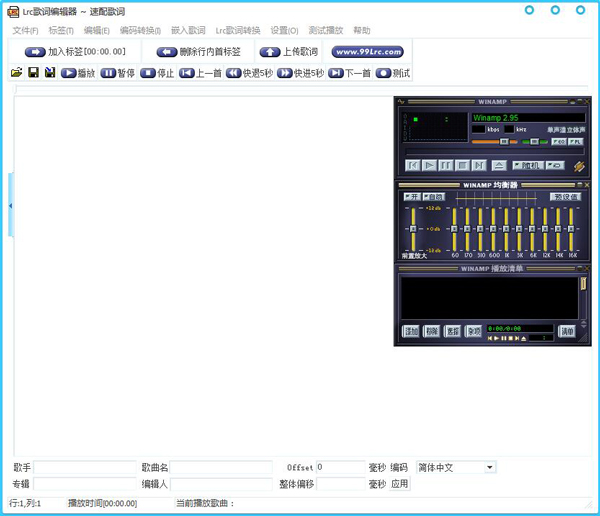Image resolution: width=600 pixels, height=516 pixels.
Task: Click the 测试 test button in toolbar
Action: [393, 73]
